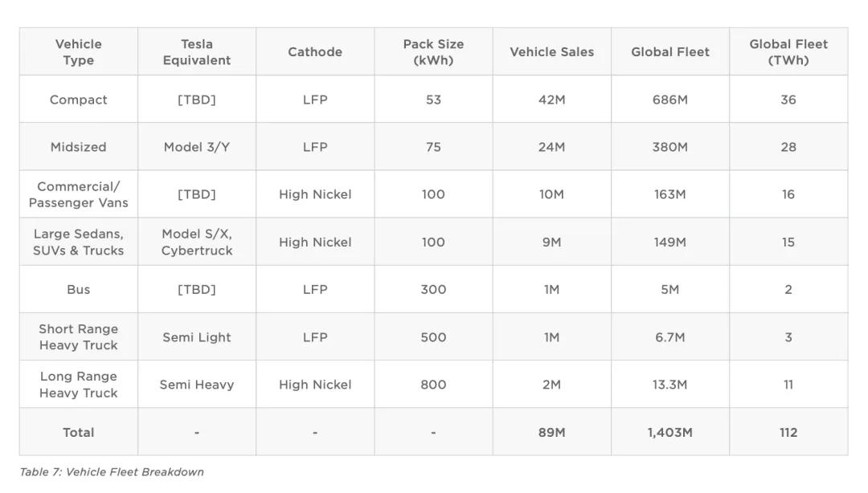Select the 800 kWh pack size cell
The width and height of the screenshot is (868, 493).
tap(433, 385)
